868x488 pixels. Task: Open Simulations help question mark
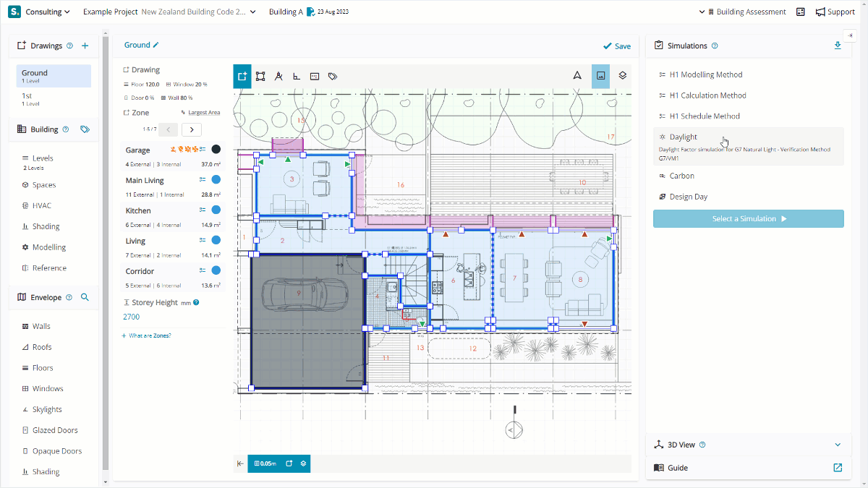[x=715, y=46]
